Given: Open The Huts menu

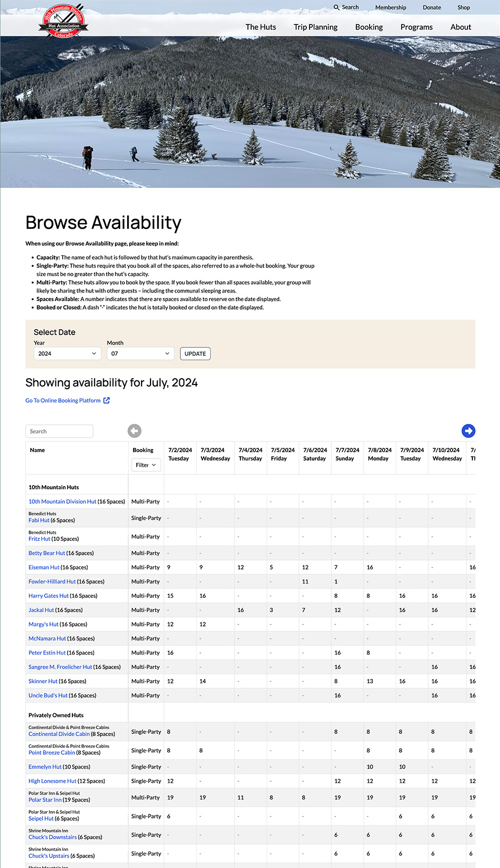Looking at the screenshot, I should click(x=261, y=27).
